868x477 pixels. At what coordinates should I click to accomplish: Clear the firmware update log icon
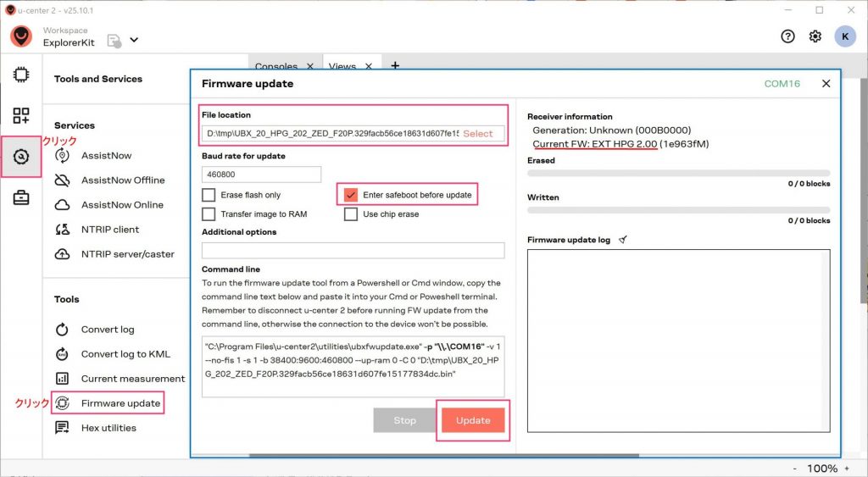point(623,240)
